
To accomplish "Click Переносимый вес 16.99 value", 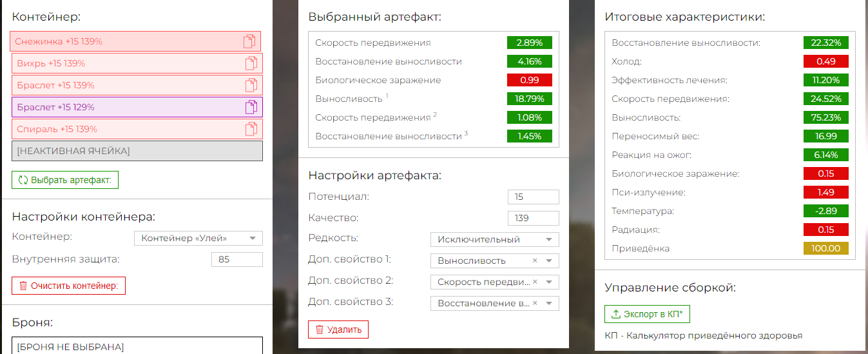I will tap(826, 136).
